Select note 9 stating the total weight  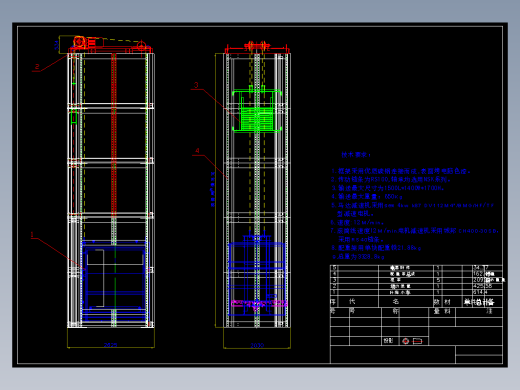pos(358,257)
